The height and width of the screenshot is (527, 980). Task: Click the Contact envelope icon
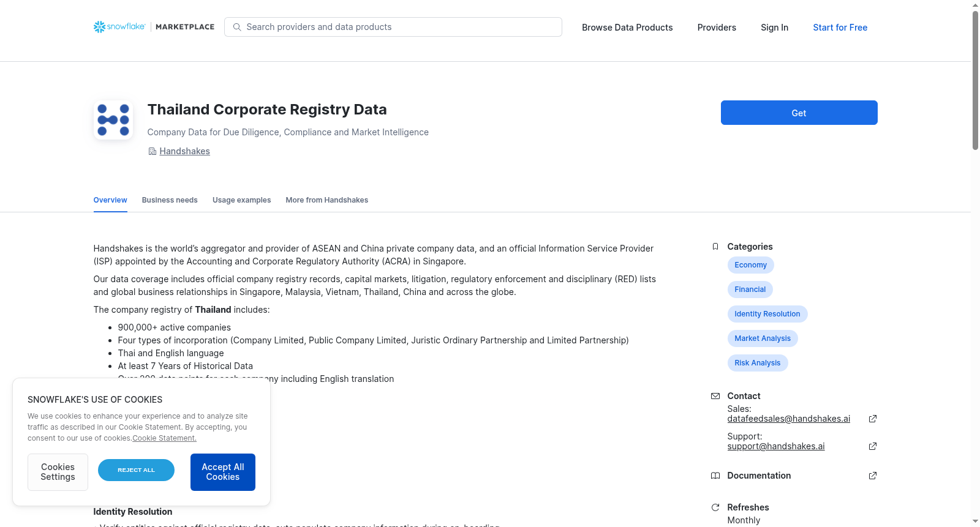click(715, 396)
